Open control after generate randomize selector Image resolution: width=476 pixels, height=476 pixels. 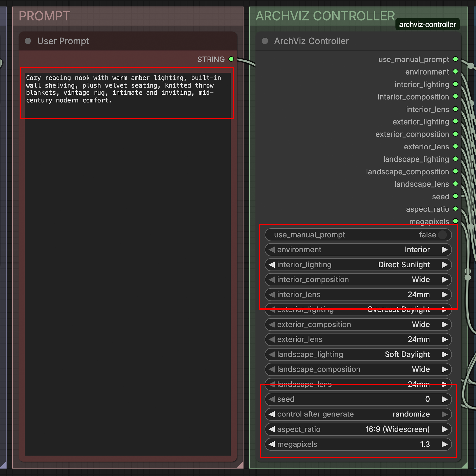tap(358, 414)
